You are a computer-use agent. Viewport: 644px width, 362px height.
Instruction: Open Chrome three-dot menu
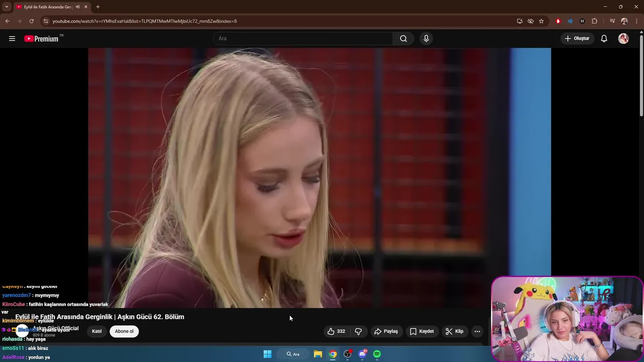pyautogui.click(x=636, y=21)
